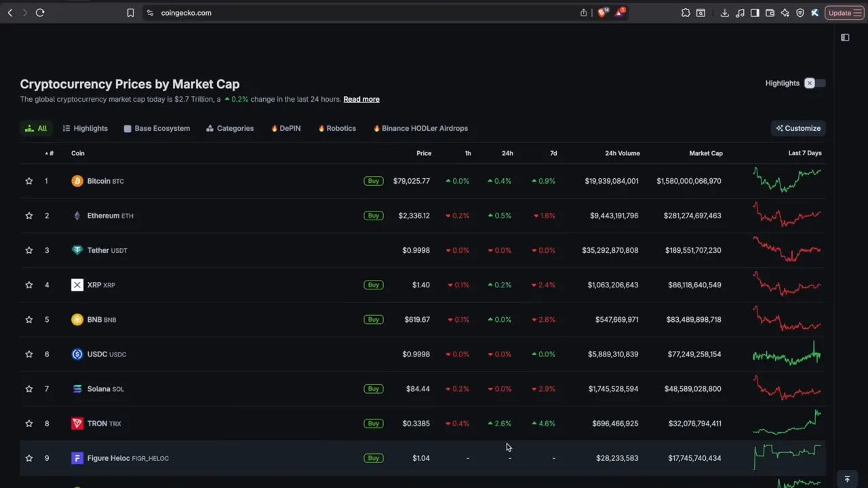Click the Buy button for Bitcoin

pyautogui.click(x=373, y=181)
